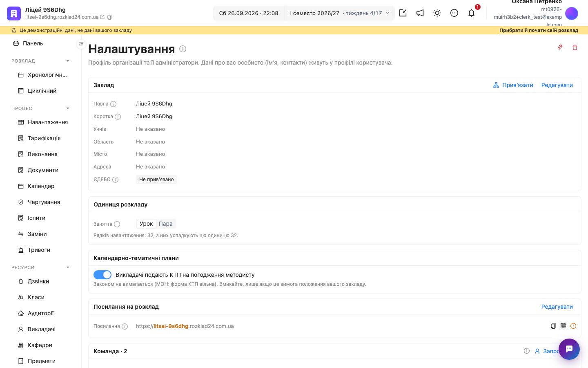
Task: Collapse the sidebar with the toggle icon
Action: point(81,44)
